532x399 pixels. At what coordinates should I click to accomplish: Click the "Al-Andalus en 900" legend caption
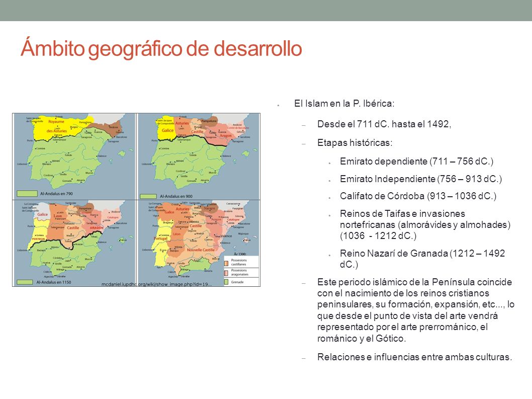176,196
